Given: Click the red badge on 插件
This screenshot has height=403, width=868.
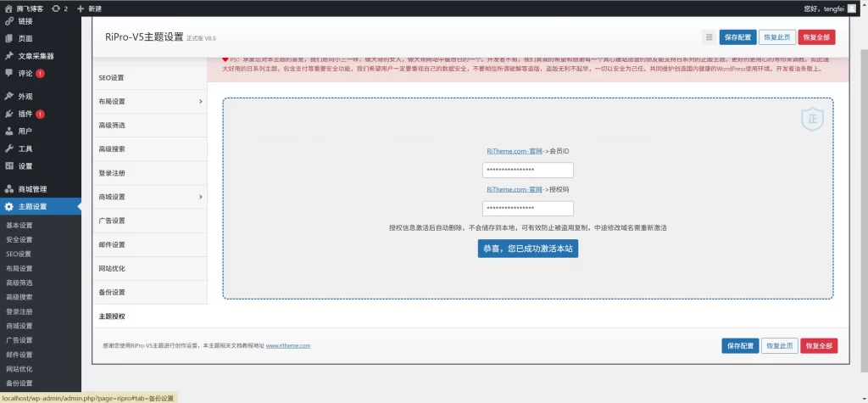Looking at the screenshot, I should pos(41,115).
